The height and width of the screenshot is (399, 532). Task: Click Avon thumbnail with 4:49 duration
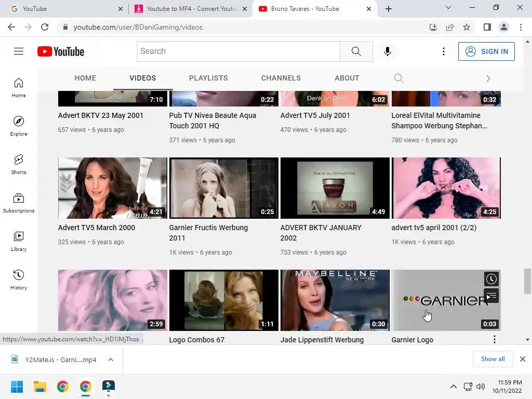[x=335, y=188]
